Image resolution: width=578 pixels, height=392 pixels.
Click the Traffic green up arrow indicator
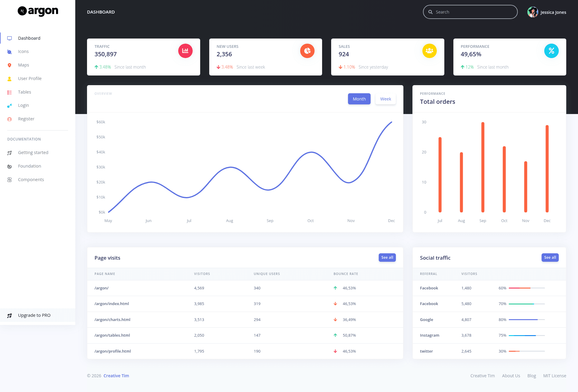click(x=96, y=67)
